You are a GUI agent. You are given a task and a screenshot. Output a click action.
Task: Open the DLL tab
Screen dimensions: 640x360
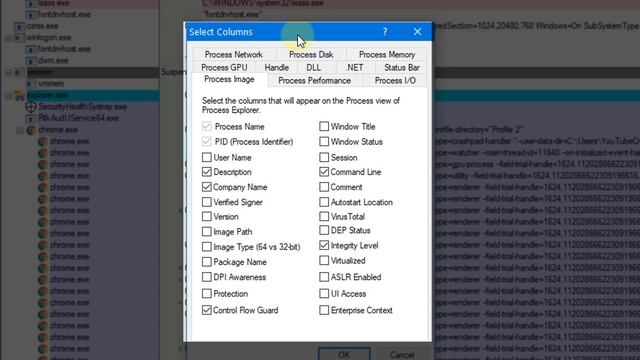pyautogui.click(x=313, y=67)
